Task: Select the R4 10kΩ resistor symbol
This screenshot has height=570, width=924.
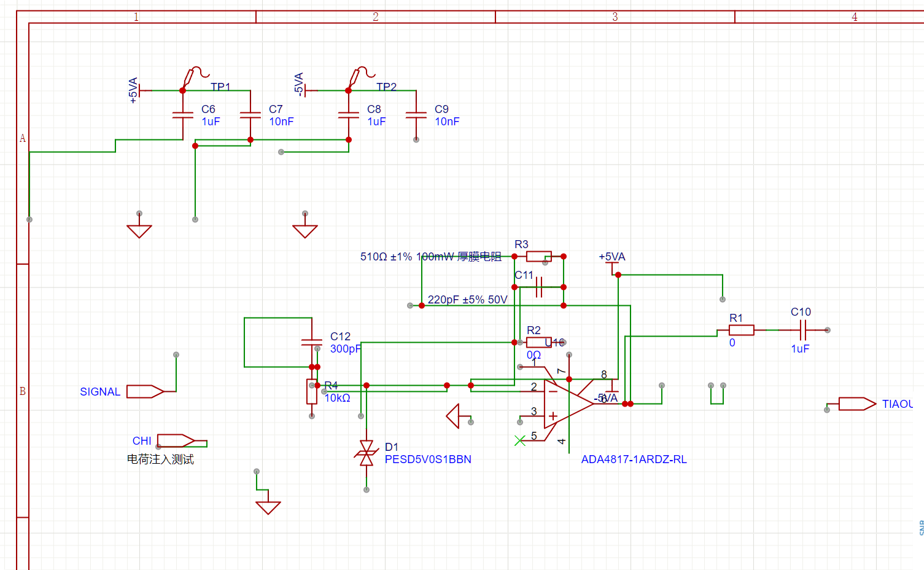Action: point(312,391)
